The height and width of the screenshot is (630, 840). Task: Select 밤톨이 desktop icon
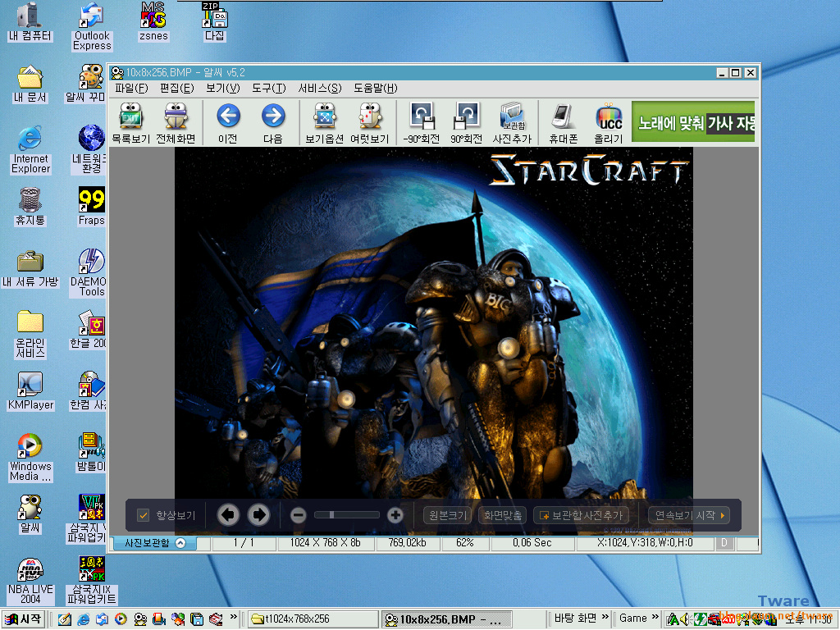click(x=91, y=453)
